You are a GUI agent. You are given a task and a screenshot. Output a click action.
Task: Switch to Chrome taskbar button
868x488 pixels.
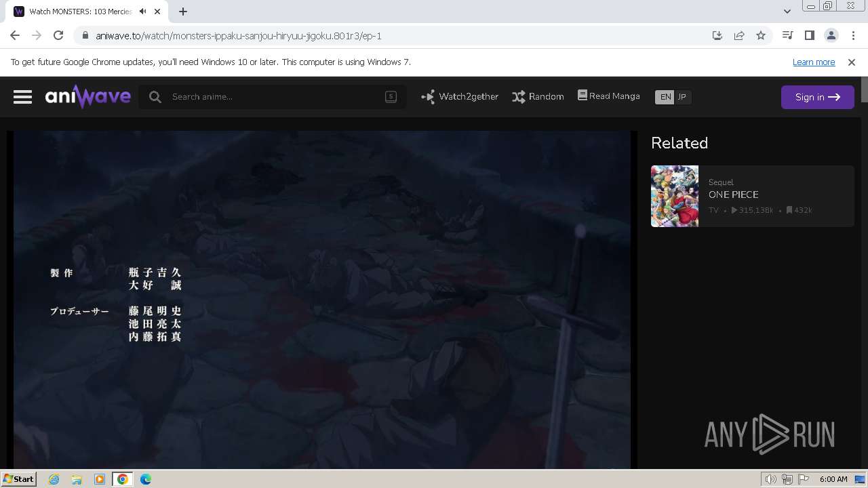click(122, 479)
